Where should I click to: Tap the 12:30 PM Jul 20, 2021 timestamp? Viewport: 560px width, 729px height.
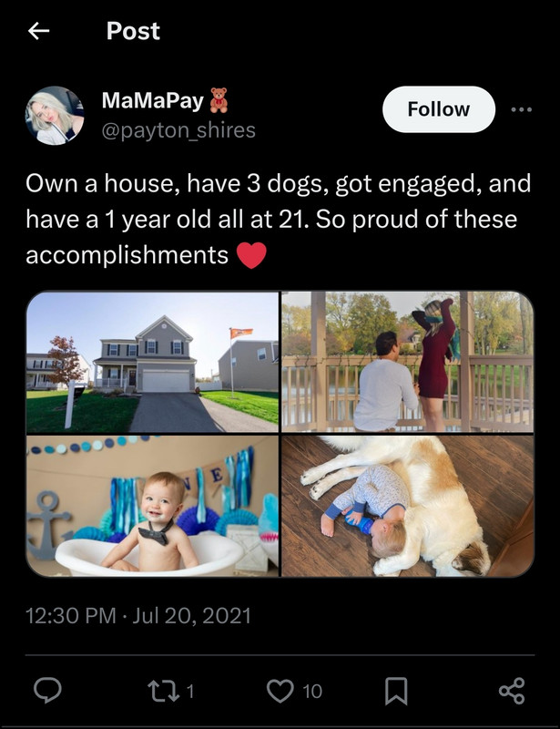[x=138, y=616]
